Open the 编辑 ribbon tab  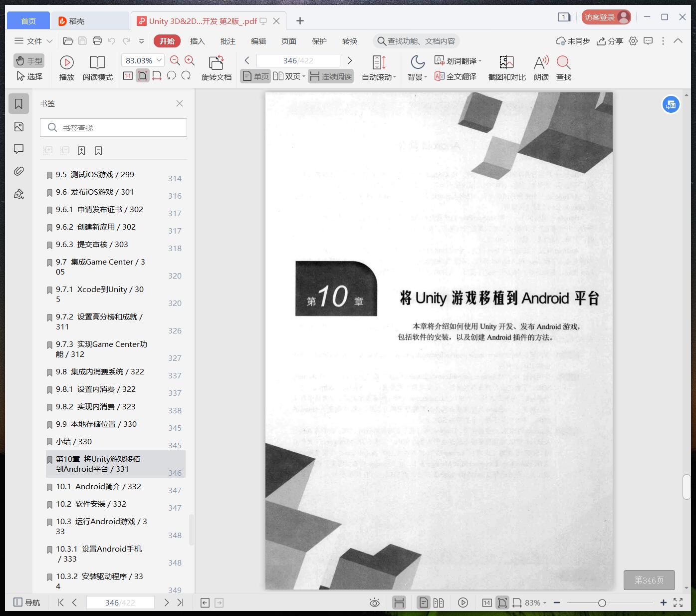click(x=258, y=41)
